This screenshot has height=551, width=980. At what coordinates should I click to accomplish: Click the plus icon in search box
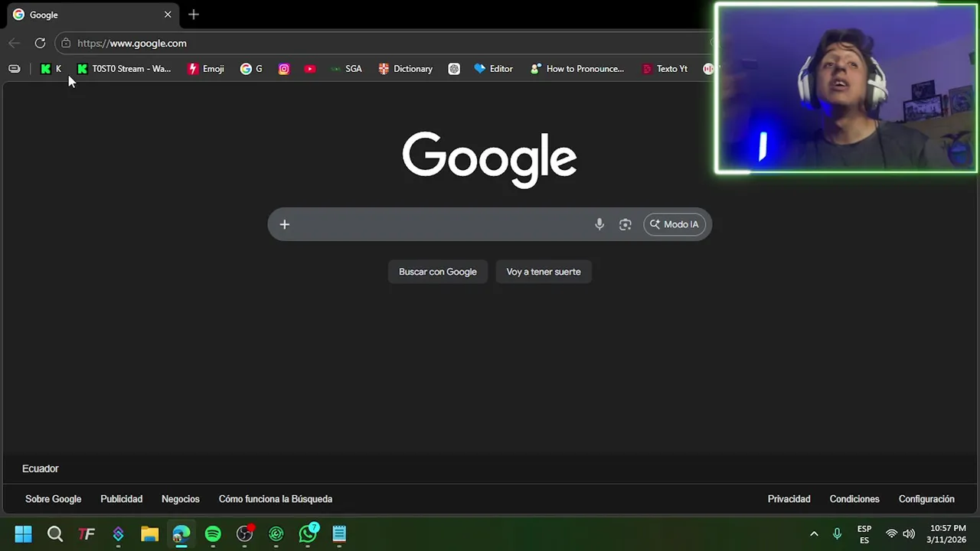coord(284,224)
